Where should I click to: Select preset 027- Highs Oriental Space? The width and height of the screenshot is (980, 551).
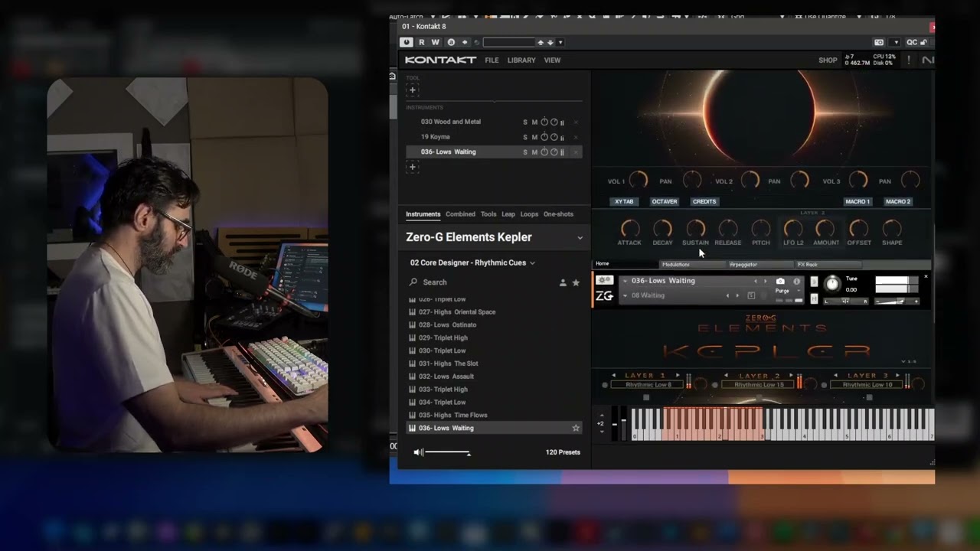pyautogui.click(x=457, y=312)
